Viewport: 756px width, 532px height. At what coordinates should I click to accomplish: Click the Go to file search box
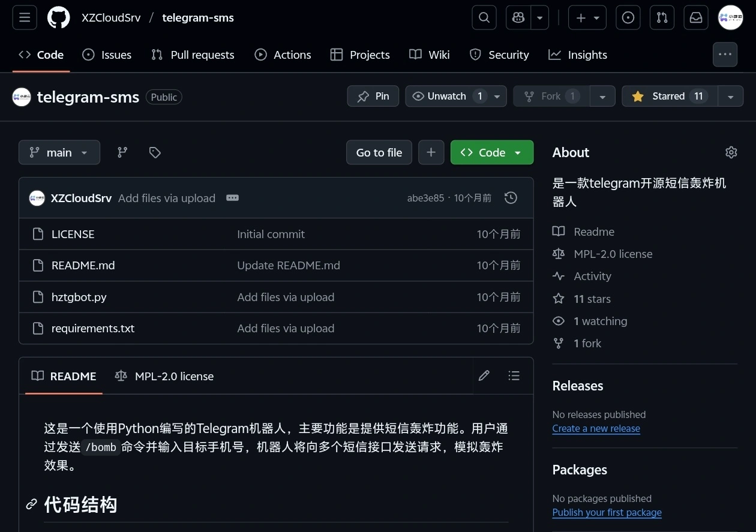click(x=379, y=152)
